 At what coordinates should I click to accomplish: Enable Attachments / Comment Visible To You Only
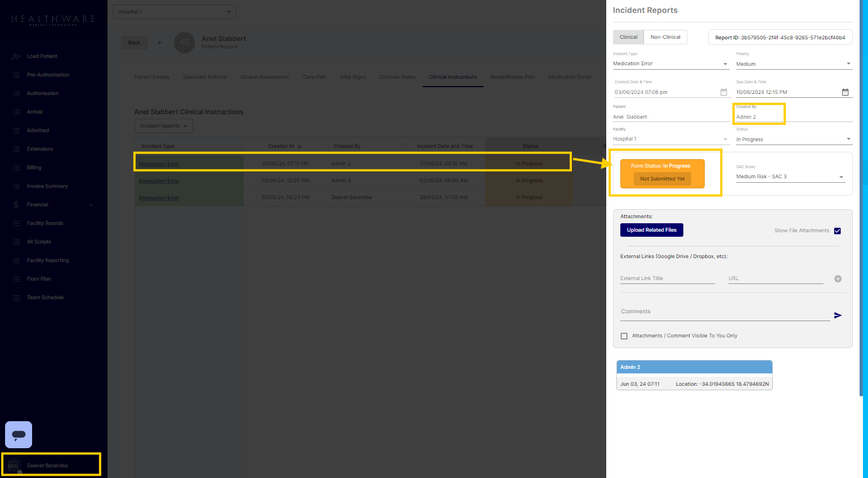pyautogui.click(x=624, y=336)
